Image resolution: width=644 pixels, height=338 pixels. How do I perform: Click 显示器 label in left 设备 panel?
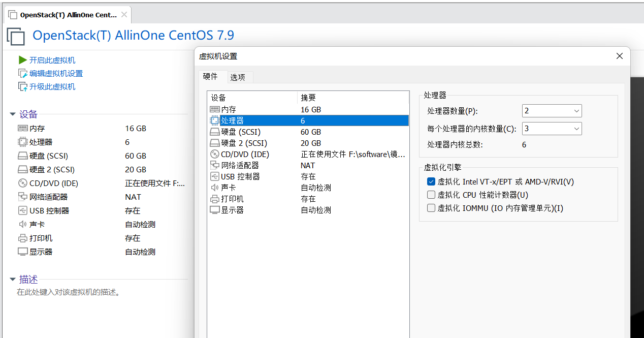(x=41, y=252)
